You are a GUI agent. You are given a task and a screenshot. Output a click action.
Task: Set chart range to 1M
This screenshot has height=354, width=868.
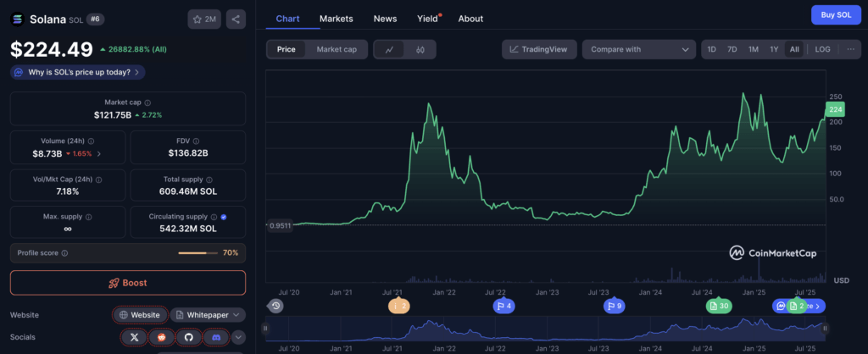pos(754,49)
